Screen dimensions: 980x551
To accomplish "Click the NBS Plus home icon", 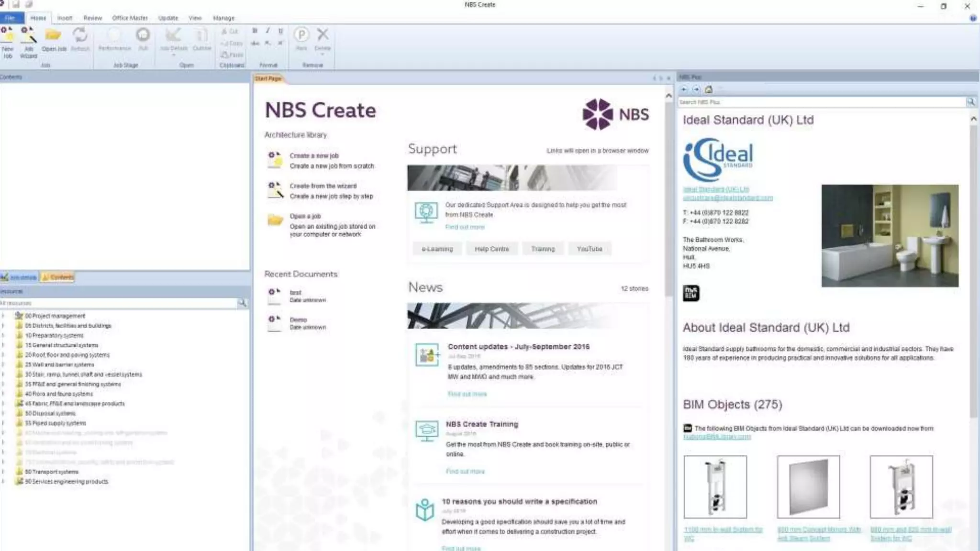I will coord(709,89).
